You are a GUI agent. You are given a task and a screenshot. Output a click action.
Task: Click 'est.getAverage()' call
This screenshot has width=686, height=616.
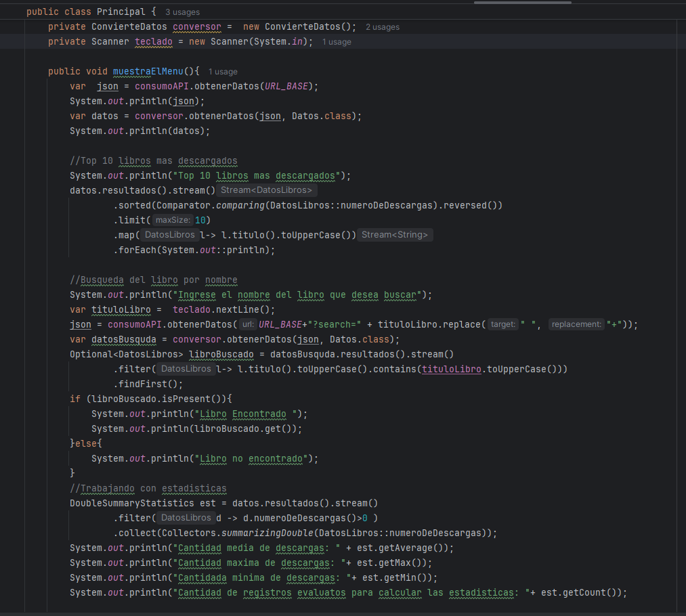point(402,548)
